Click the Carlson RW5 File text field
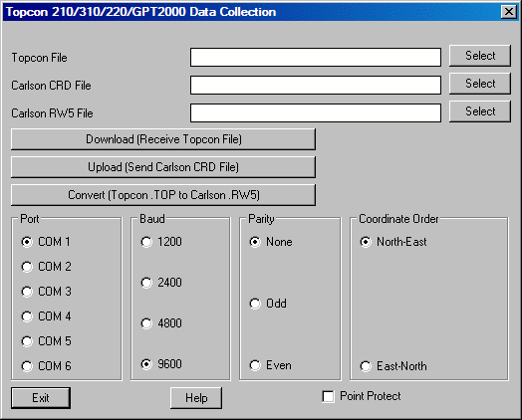The width and height of the screenshot is (522, 420). [316, 113]
